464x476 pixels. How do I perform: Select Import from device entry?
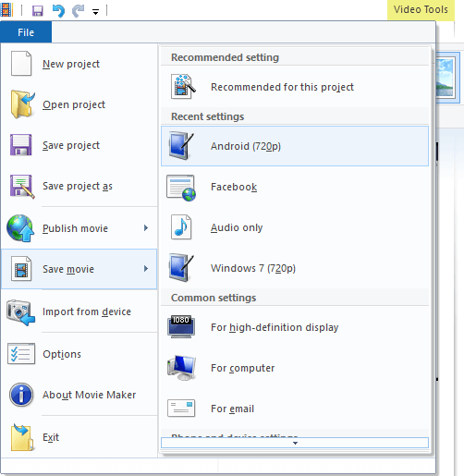coord(79,311)
